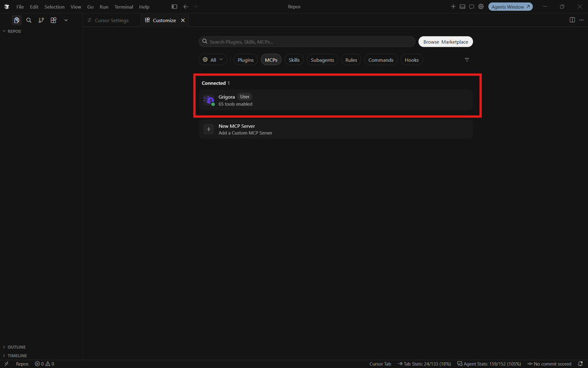Viewport: 588px width, 368px height.
Task: Open the settings gear icon
Action: point(481,7)
